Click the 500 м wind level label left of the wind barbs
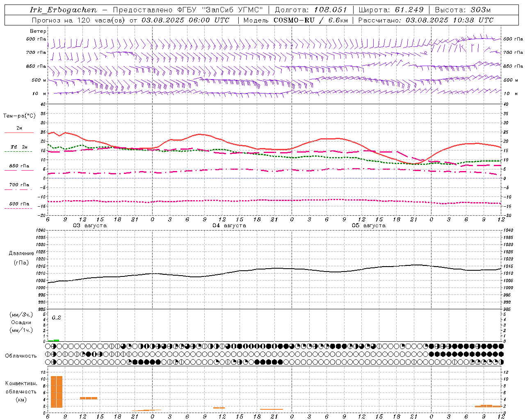 click(39, 80)
